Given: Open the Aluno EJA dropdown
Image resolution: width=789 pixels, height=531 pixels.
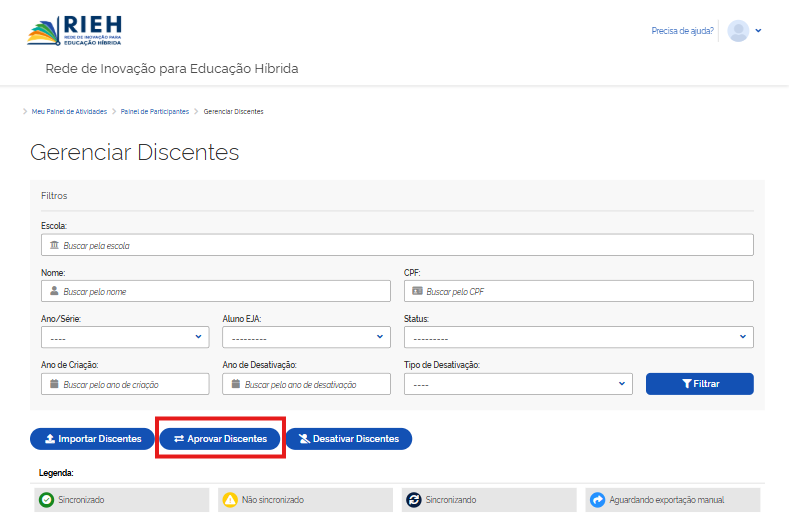Looking at the screenshot, I should click(306, 337).
